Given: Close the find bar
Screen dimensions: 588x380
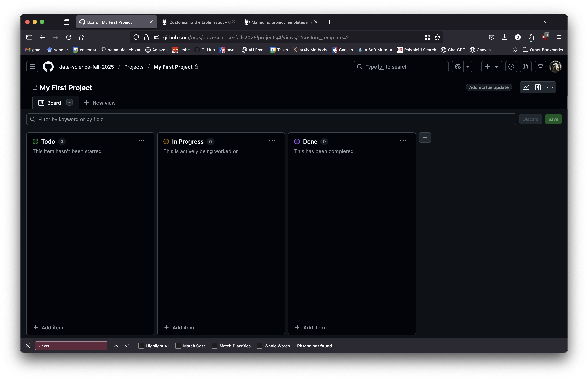Looking at the screenshot, I should coord(28,346).
